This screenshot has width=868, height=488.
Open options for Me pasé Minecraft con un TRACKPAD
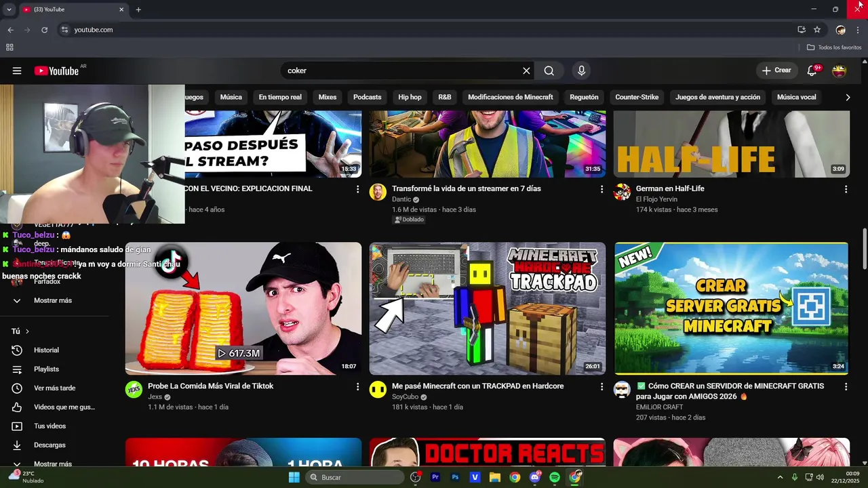[601, 386]
